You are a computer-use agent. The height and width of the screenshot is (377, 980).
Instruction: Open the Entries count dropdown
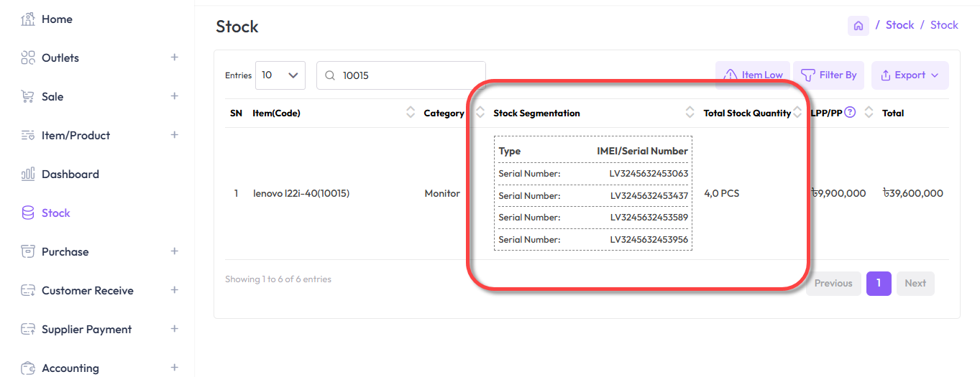pos(280,75)
